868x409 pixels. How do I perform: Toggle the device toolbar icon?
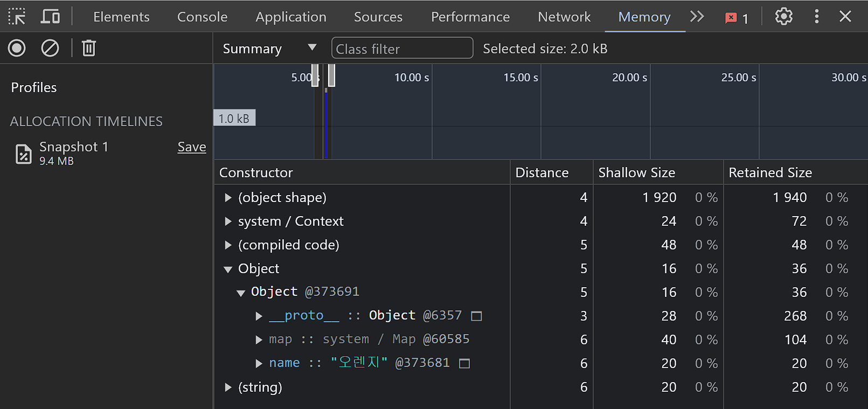(x=50, y=17)
